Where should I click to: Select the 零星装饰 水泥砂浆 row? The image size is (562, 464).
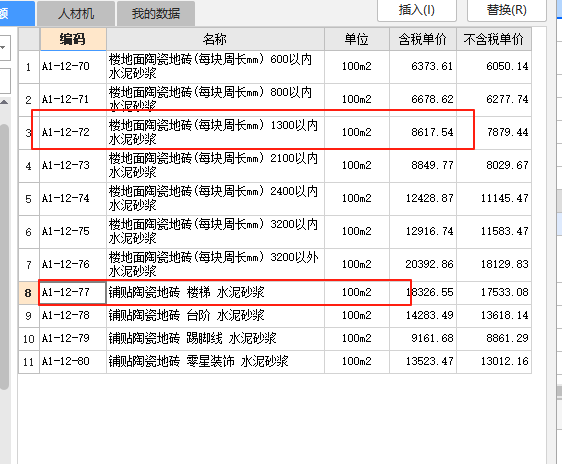click(x=275, y=362)
